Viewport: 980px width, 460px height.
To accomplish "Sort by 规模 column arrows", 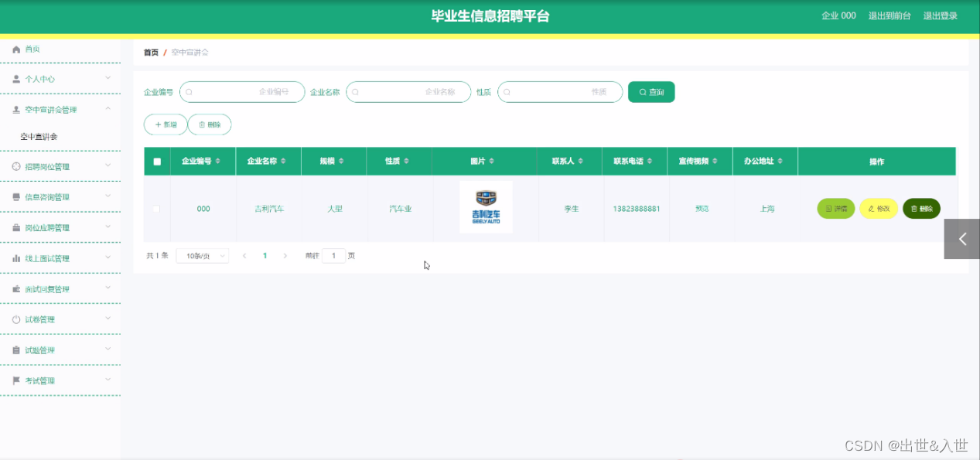I will 341,162.
